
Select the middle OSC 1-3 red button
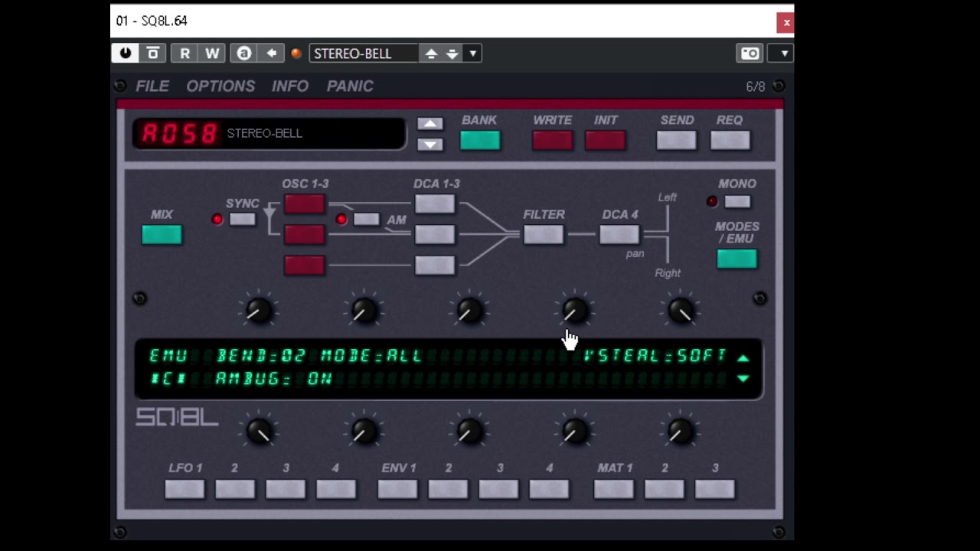[x=304, y=235]
